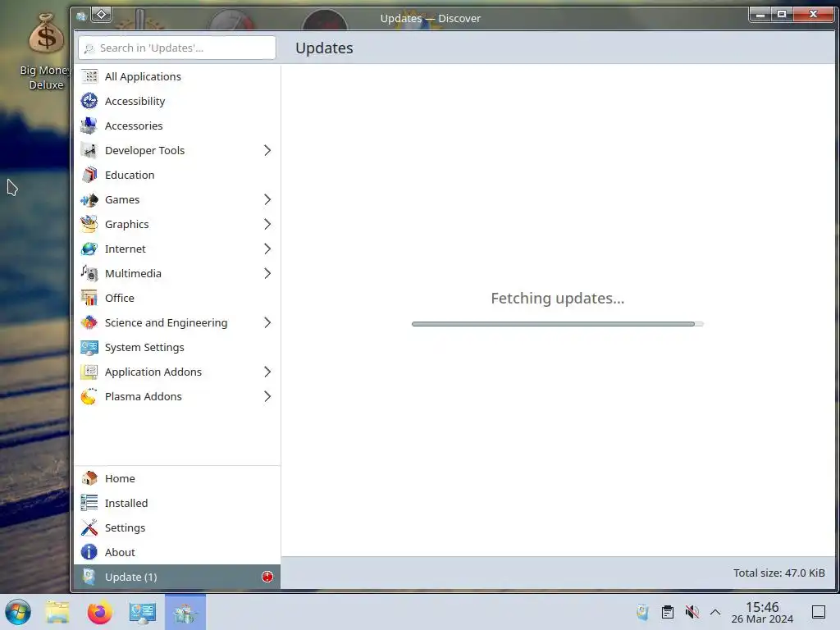This screenshot has width=840, height=630.
Task: Click the System Settings monitor icon
Action: [89, 348]
